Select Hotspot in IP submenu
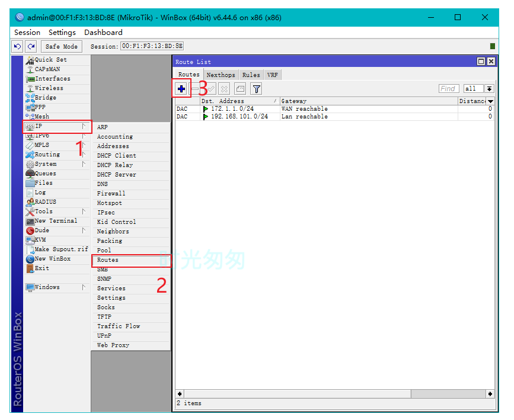514x420 pixels. pos(131,203)
